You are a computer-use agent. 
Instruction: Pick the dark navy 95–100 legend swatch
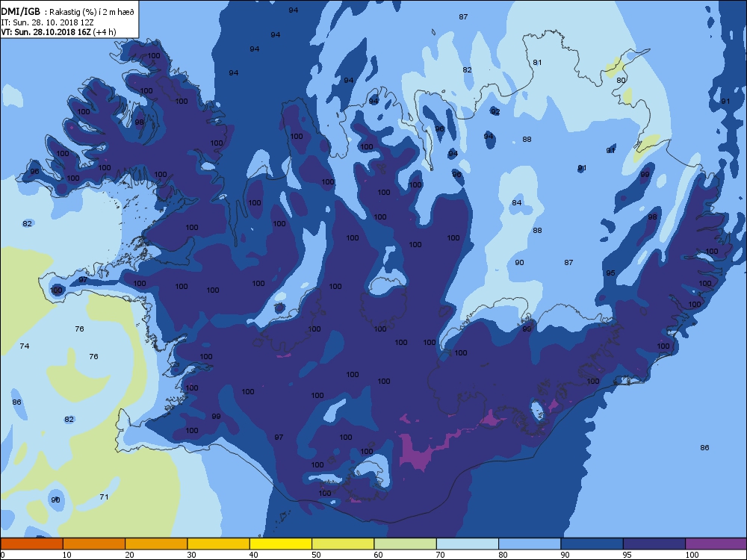[x=654, y=544]
